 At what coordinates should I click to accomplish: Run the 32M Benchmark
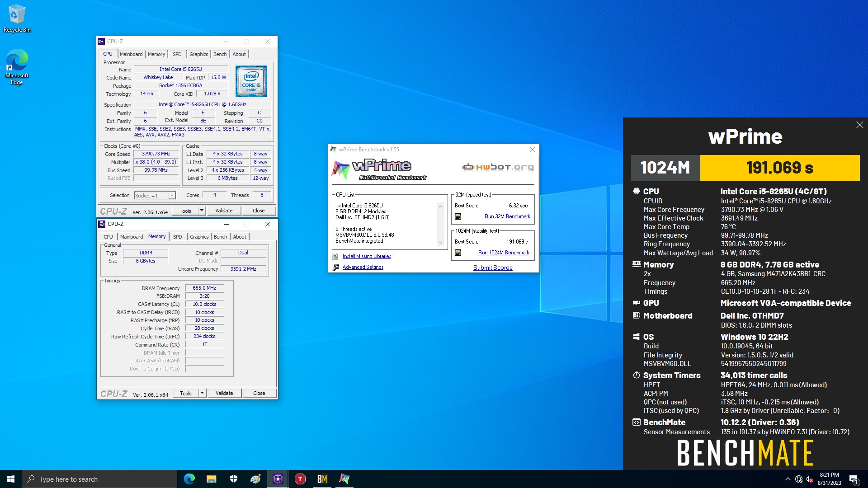point(507,216)
